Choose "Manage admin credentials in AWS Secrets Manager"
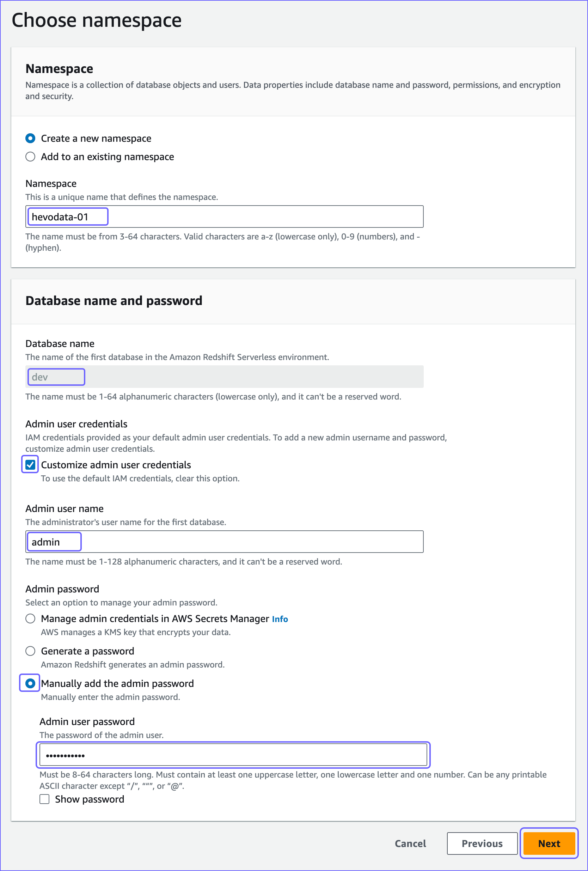Image resolution: width=588 pixels, height=871 pixels. [x=30, y=619]
